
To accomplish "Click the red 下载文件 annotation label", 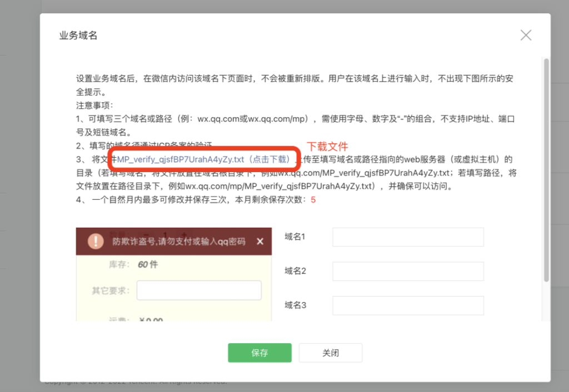I will pyautogui.click(x=327, y=147).
